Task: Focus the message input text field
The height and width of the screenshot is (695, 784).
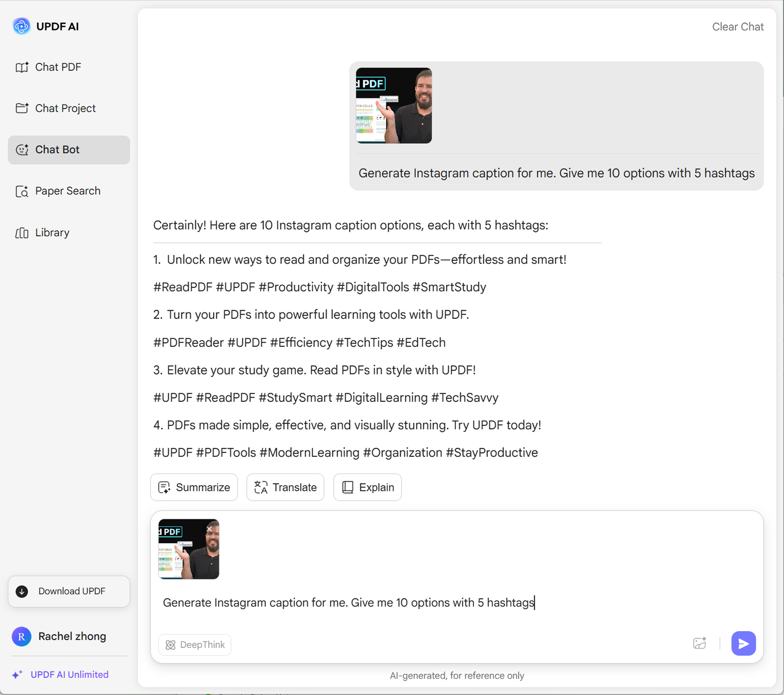Action: [457, 603]
